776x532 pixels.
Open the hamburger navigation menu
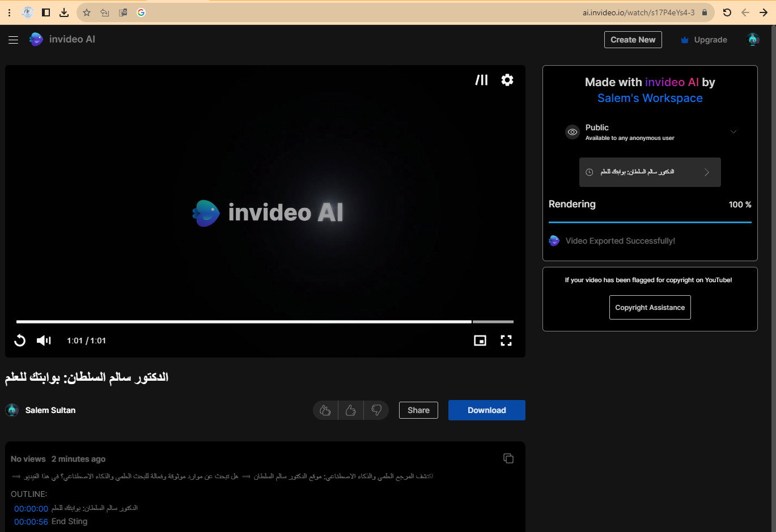pyautogui.click(x=13, y=40)
